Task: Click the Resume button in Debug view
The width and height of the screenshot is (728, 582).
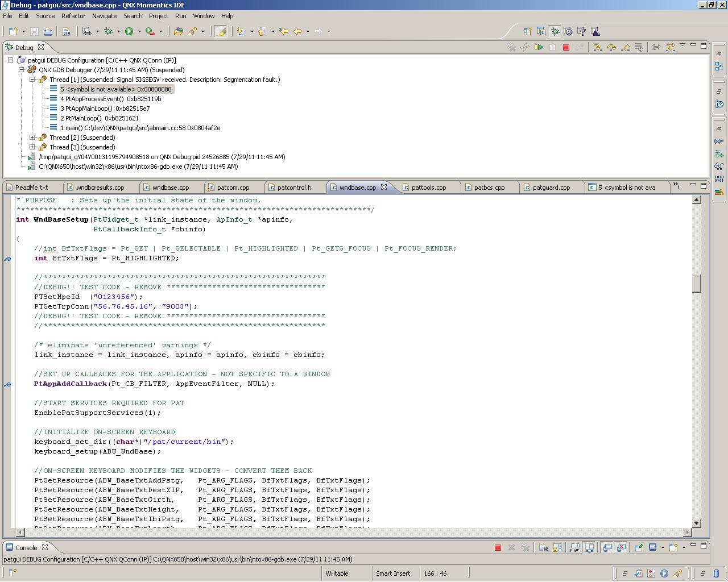Action: coord(539,48)
